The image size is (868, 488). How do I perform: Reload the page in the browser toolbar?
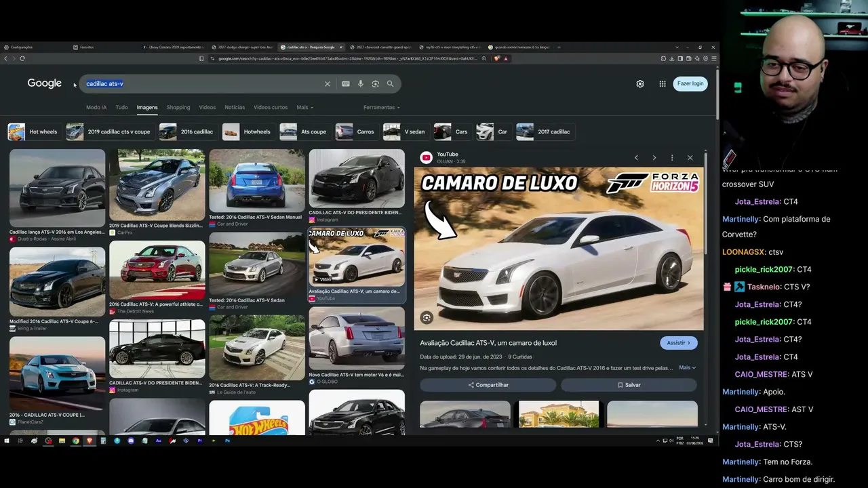[x=22, y=58]
